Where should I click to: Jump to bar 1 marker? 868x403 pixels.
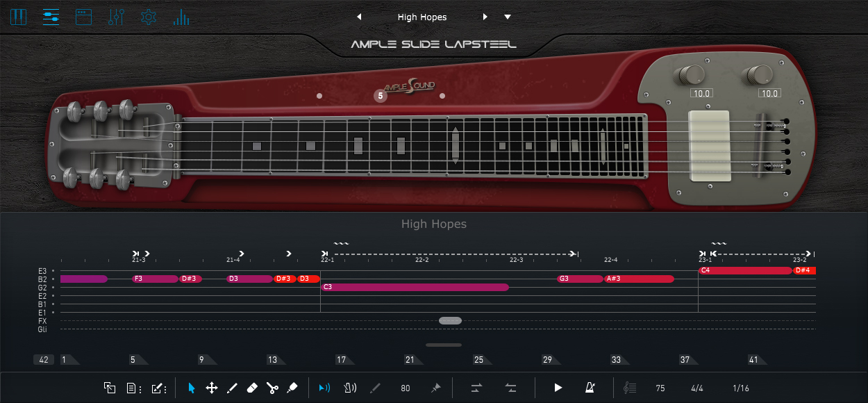(x=69, y=360)
